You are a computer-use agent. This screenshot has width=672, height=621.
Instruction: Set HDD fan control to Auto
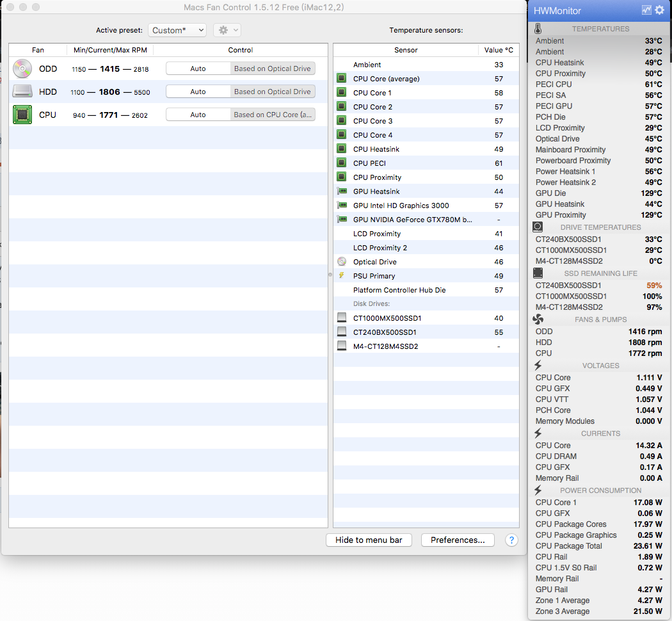[x=198, y=92]
